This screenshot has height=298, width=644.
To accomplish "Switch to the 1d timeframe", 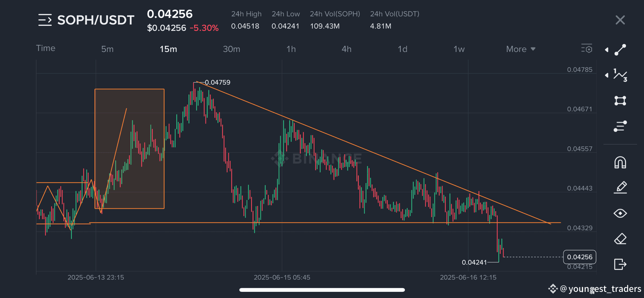I will click(x=402, y=49).
